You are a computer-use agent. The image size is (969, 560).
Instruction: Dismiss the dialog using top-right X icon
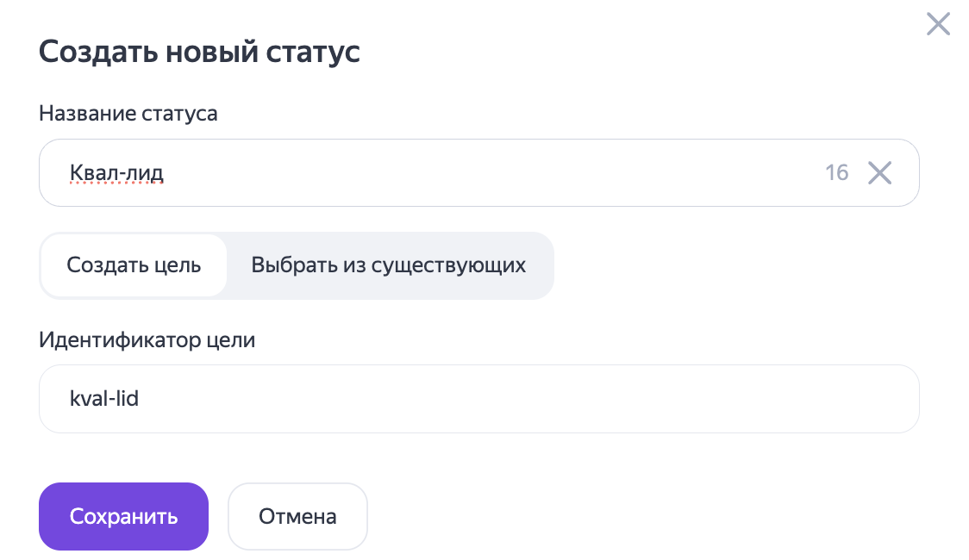938,24
